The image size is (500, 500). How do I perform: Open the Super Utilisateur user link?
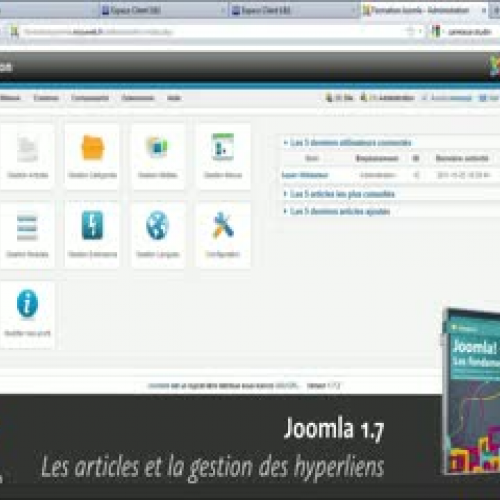305,175
